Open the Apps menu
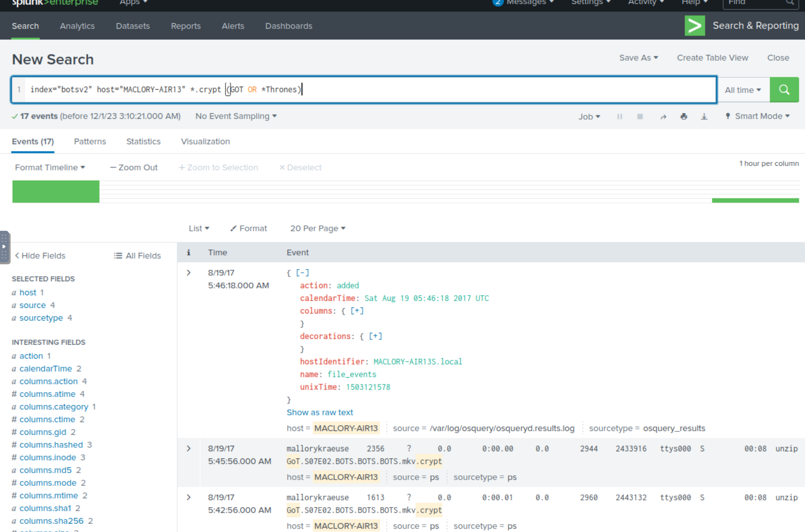Screen dimensions: 805x532 tap(133, 3)
